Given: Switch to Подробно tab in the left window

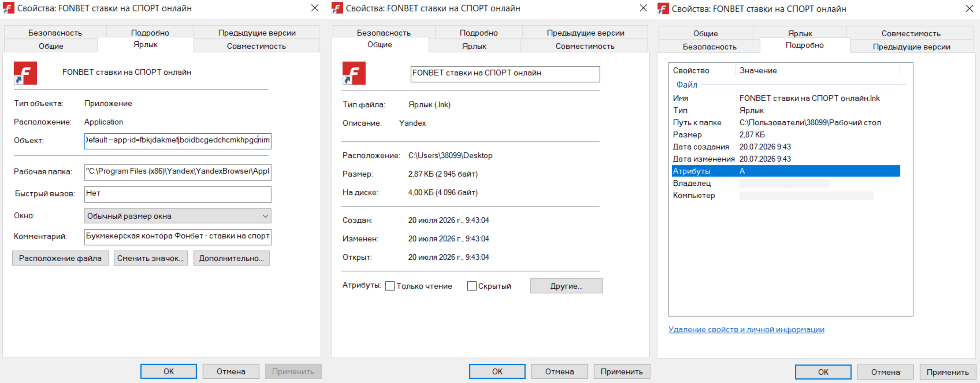Looking at the screenshot, I should click(150, 33).
